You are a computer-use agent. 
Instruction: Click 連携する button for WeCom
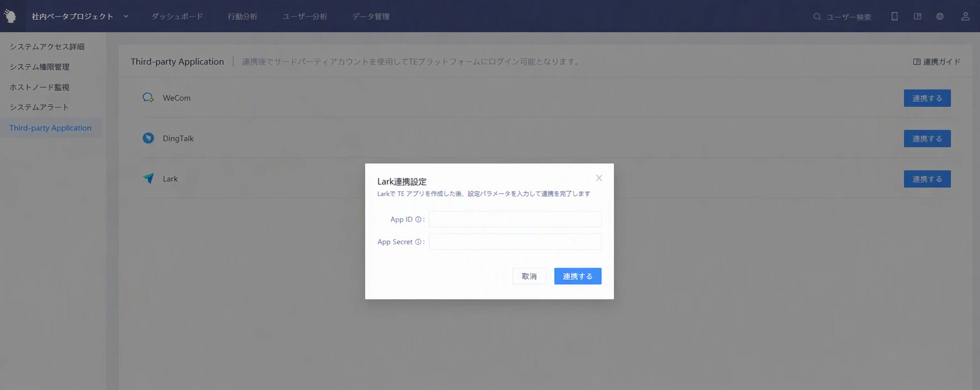tap(927, 98)
